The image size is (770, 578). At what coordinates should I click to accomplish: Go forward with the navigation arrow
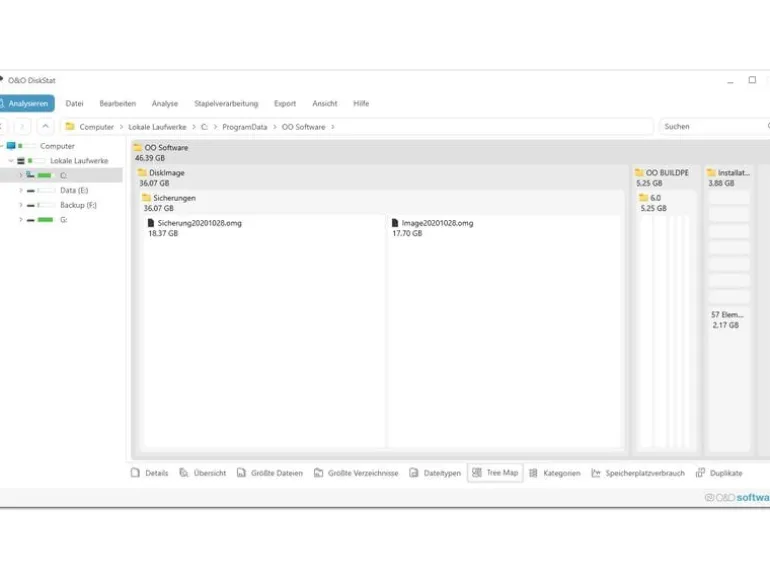click(22, 127)
